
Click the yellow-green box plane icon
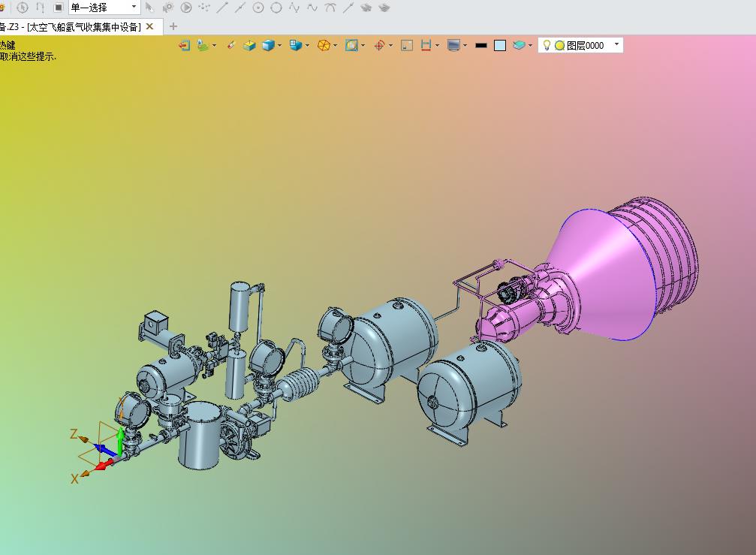[249, 45]
